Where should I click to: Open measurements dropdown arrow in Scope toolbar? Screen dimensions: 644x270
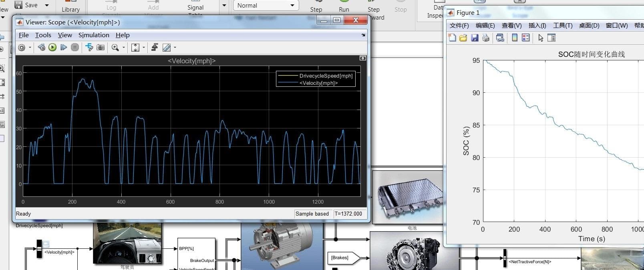175,48
